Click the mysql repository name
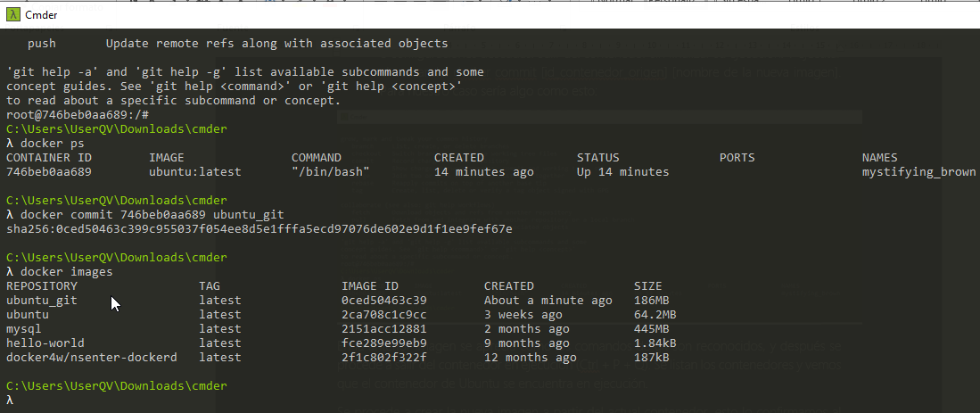 (24, 329)
